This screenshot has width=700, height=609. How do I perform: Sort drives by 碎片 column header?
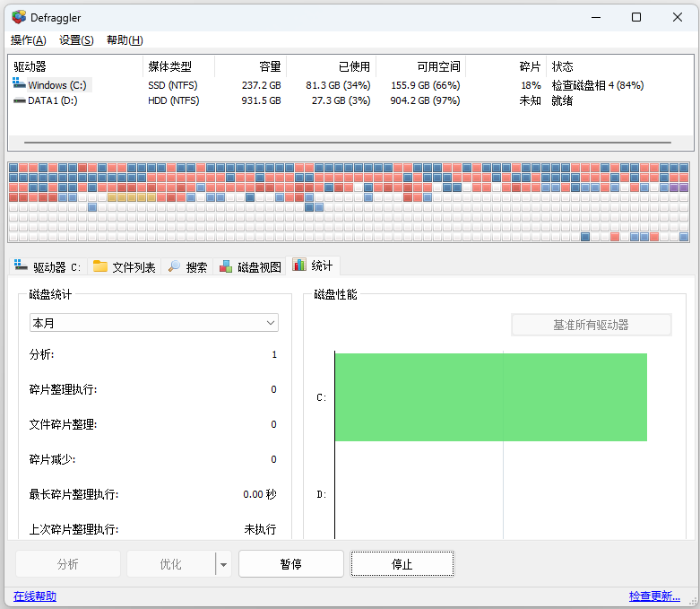(x=530, y=67)
